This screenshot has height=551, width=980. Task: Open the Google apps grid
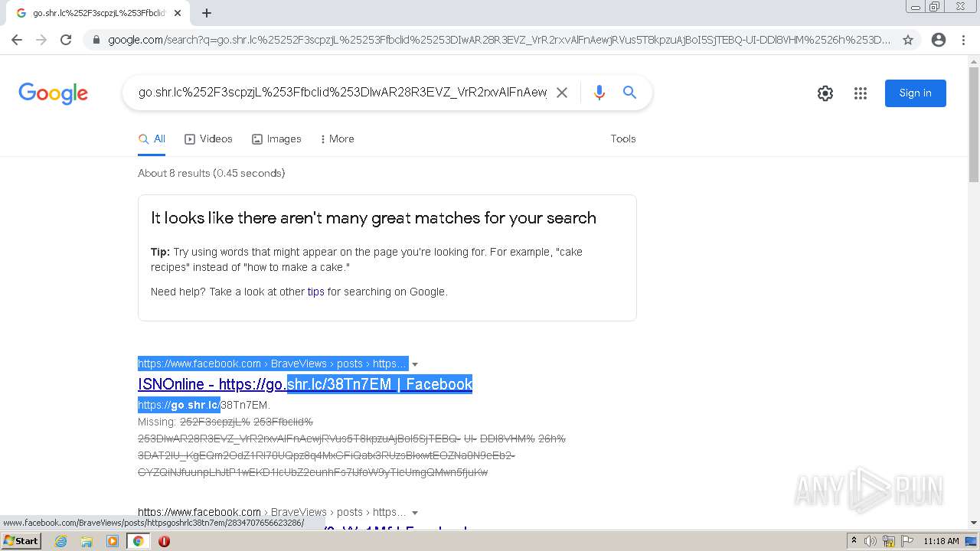(861, 93)
